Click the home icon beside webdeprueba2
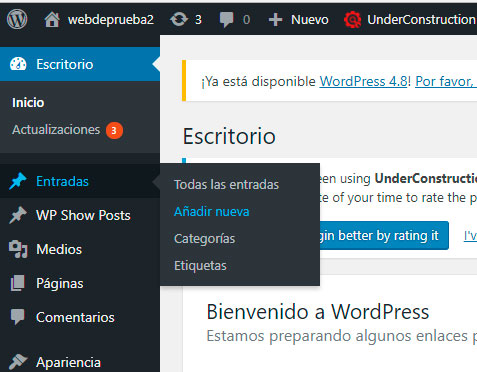 (52, 20)
